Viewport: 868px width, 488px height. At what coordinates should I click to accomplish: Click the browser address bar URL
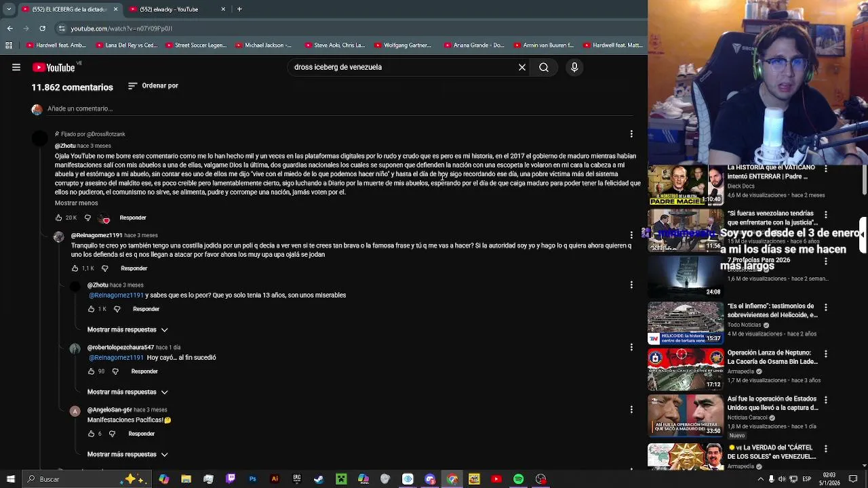[121, 28]
